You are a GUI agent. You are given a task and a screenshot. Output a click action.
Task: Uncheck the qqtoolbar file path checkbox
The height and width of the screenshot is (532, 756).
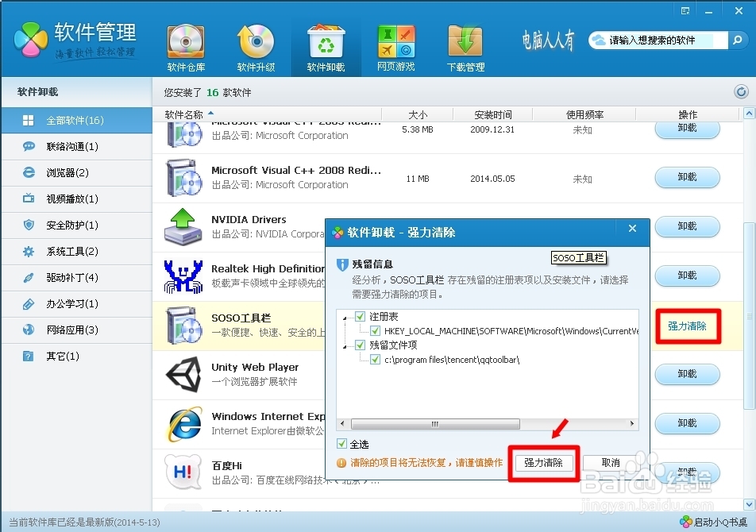(374, 360)
